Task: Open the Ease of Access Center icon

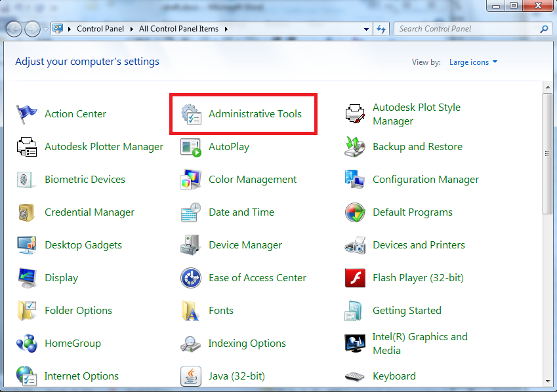Action: pyautogui.click(x=191, y=278)
